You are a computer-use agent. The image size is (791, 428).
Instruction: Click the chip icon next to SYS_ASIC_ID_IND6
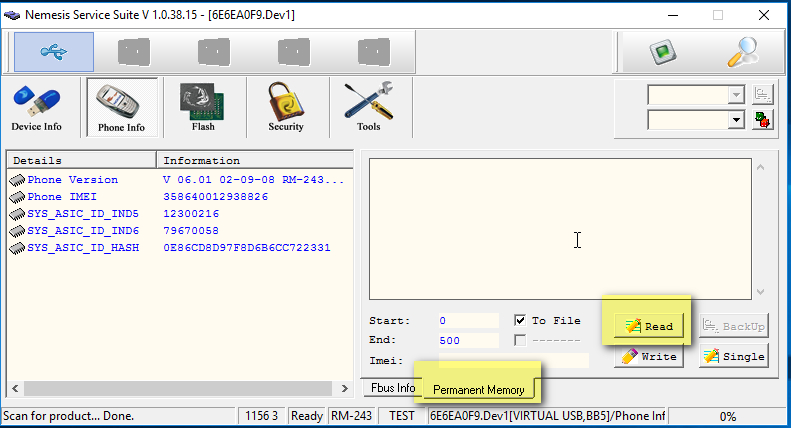tap(17, 231)
